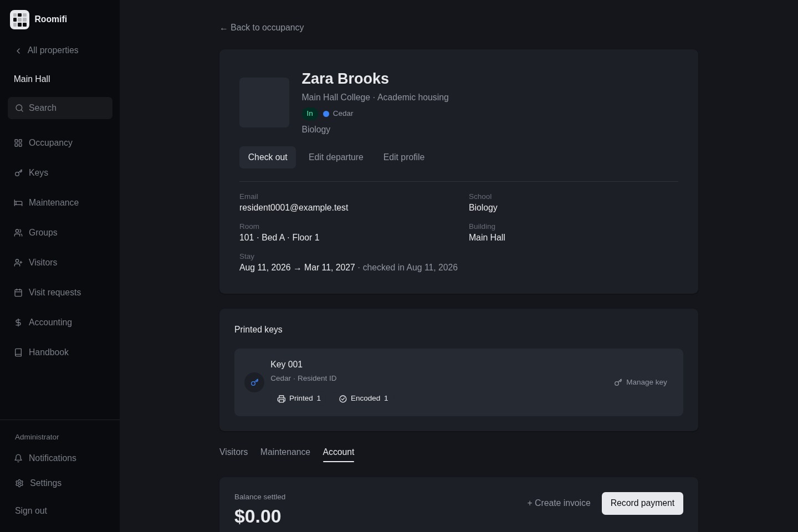The image size is (798, 532).
Task: Click the Handbook book icon
Action: [x=18, y=352]
